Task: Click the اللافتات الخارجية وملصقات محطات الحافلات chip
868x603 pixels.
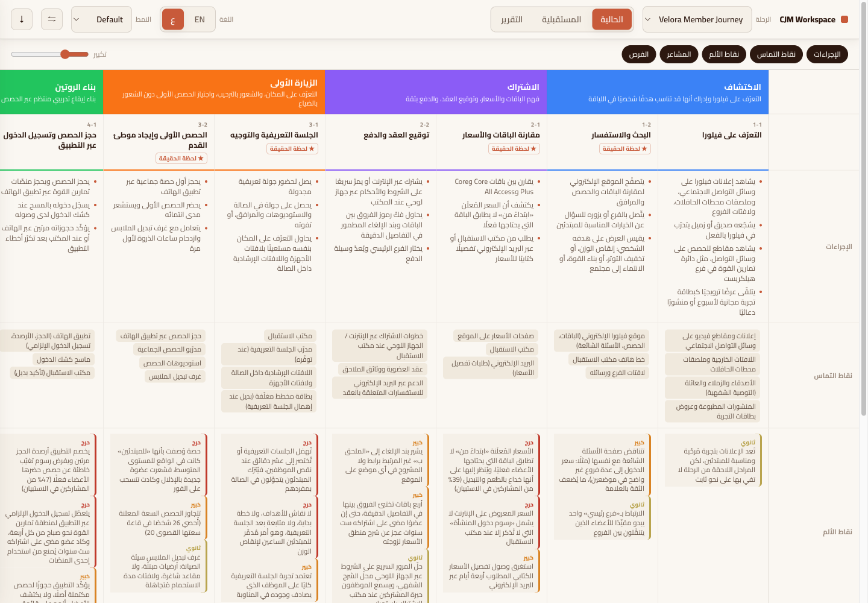Action: pyautogui.click(x=712, y=364)
